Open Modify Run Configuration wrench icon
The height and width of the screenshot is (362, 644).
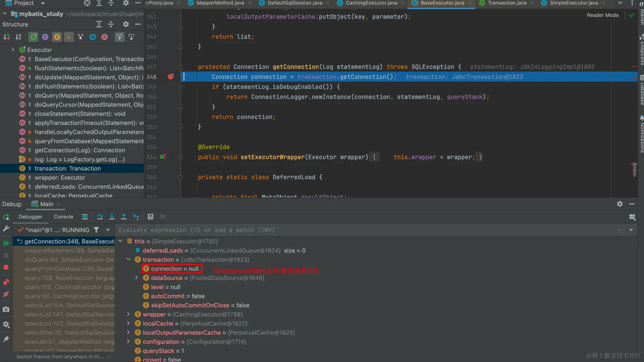click(x=6, y=229)
